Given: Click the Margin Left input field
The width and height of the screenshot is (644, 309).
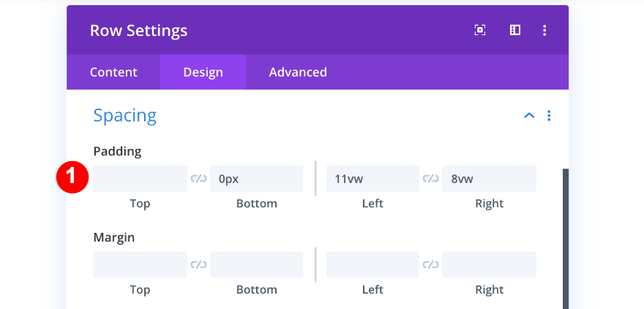Looking at the screenshot, I should click(x=372, y=264).
